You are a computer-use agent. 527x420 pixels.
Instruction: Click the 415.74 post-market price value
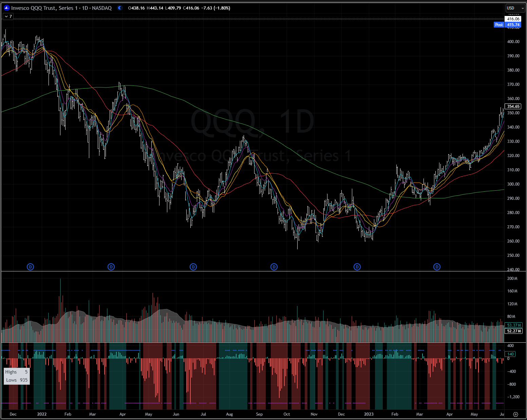pyautogui.click(x=513, y=25)
